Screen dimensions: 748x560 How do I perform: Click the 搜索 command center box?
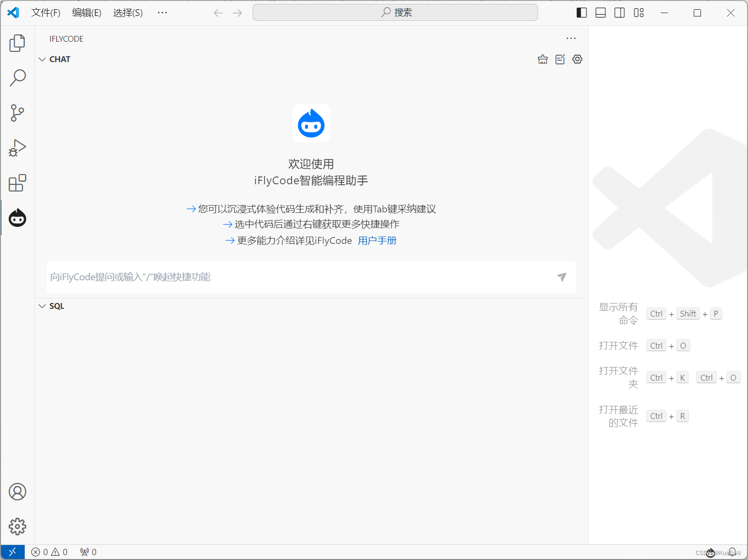click(x=395, y=13)
